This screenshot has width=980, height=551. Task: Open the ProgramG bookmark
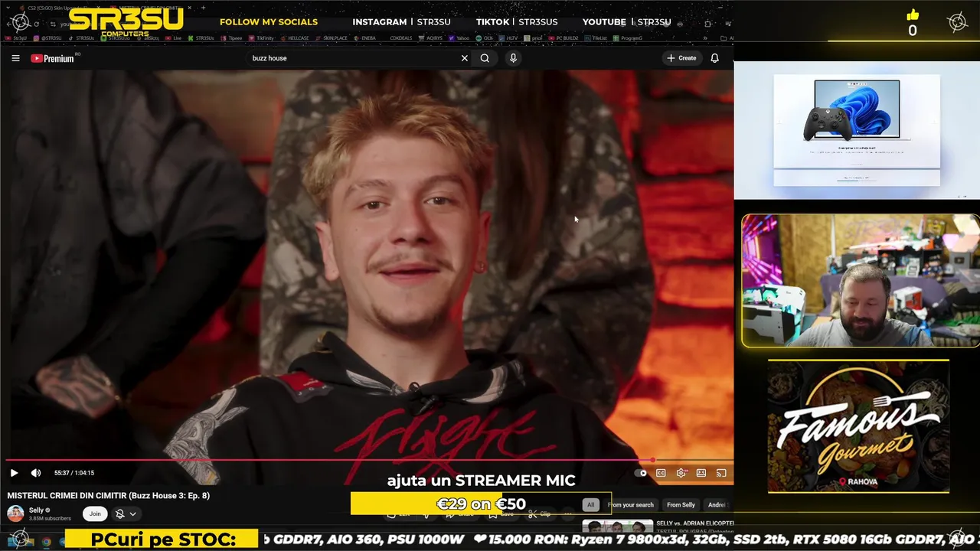627,37
